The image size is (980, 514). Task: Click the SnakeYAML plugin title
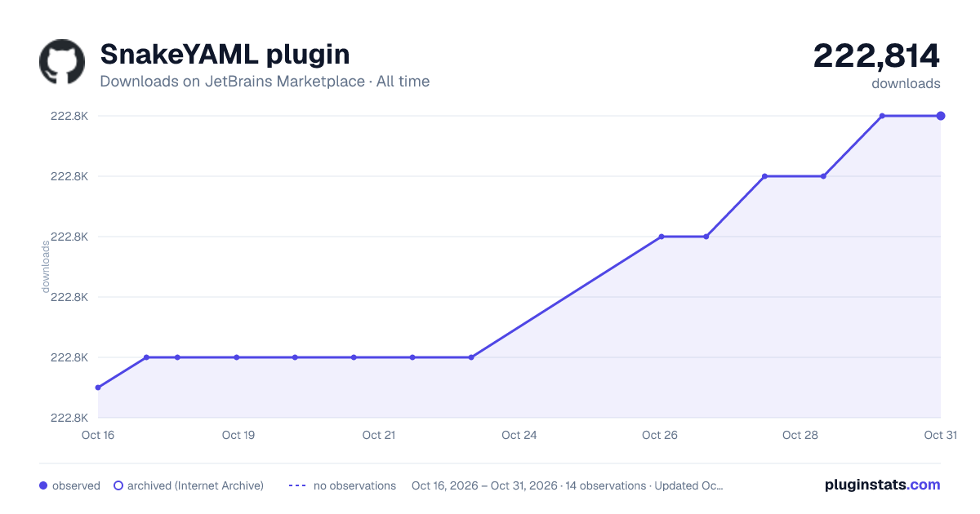(225, 54)
